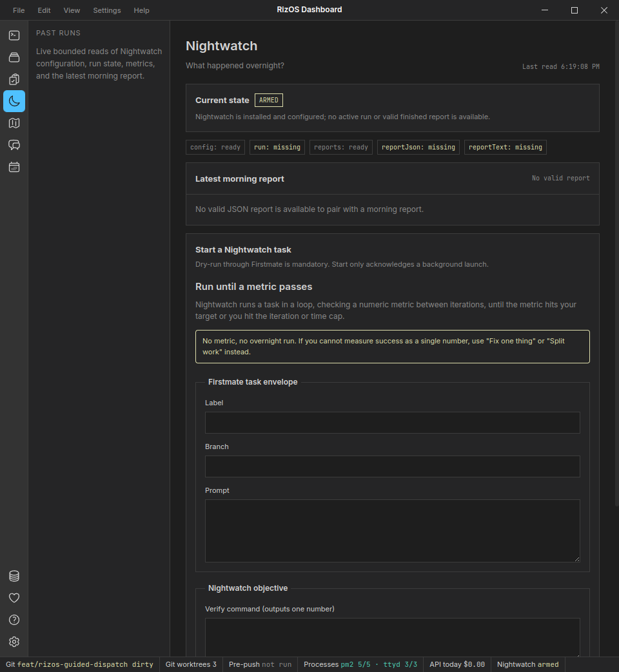The image size is (619, 672).
Task: Open the heart health icon in sidebar
Action: coord(14,598)
